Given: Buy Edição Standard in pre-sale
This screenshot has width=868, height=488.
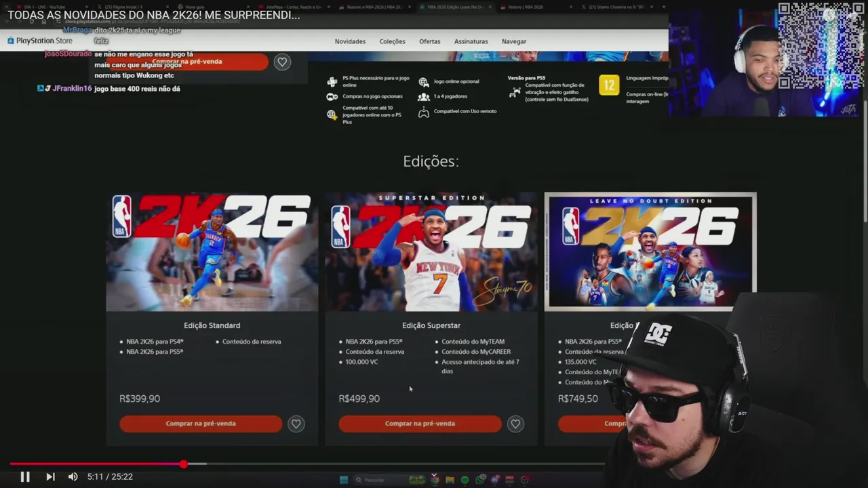Looking at the screenshot, I should coord(201,424).
